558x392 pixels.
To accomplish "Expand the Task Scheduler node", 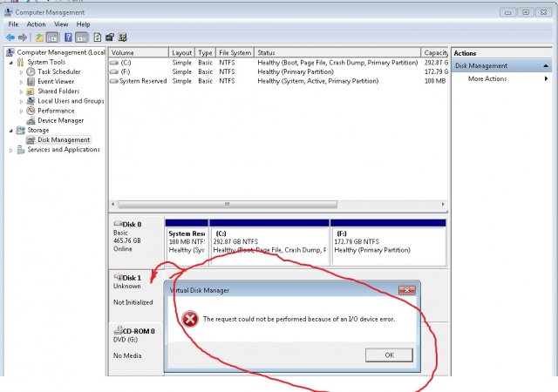I will coord(22,71).
